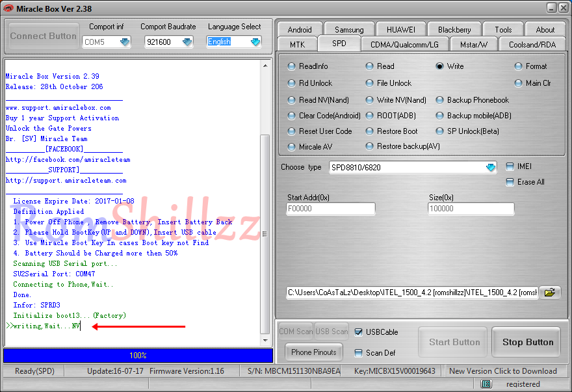
Task: Click the Start Addr(0x) F00000 field
Action: click(x=330, y=209)
